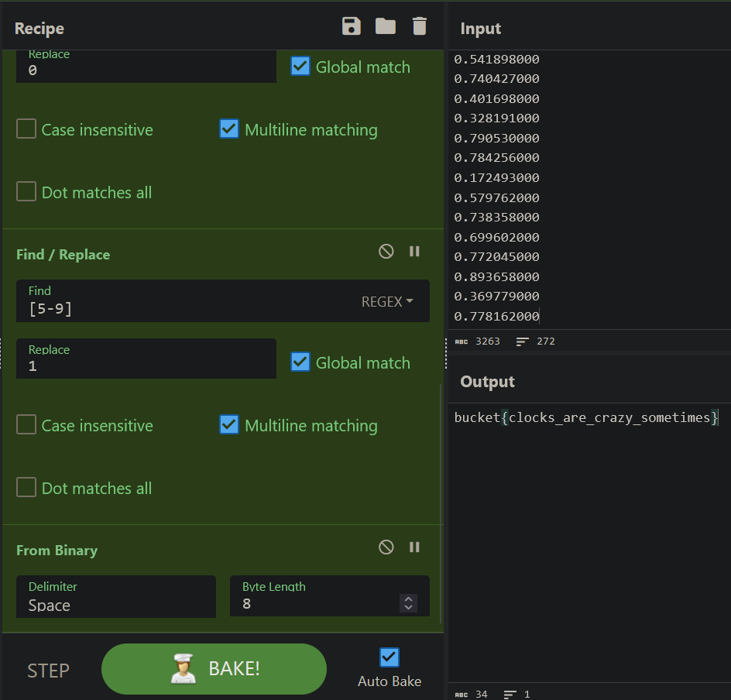Click the output line count icon
Image resolution: width=731 pixels, height=700 pixels.
coord(510,695)
